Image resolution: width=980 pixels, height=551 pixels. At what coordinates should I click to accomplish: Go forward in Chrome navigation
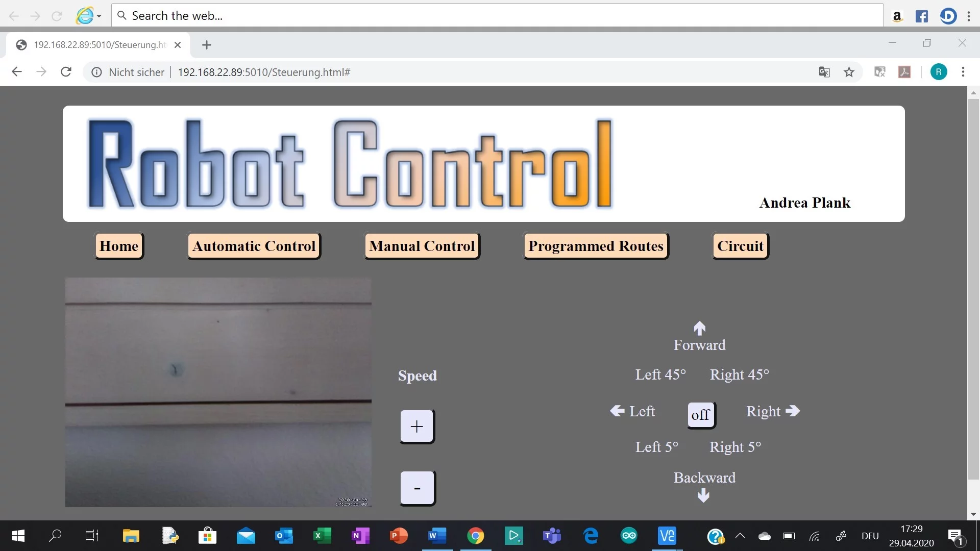click(41, 72)
